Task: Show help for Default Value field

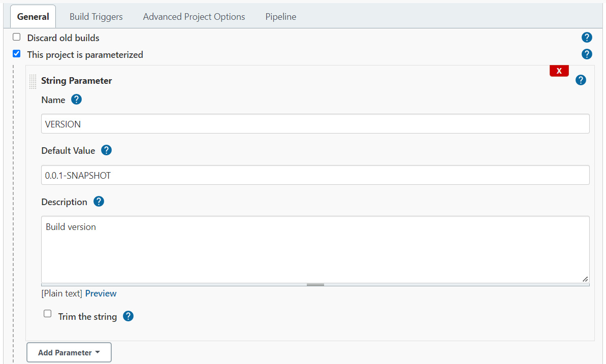Action: click(106, 150)
